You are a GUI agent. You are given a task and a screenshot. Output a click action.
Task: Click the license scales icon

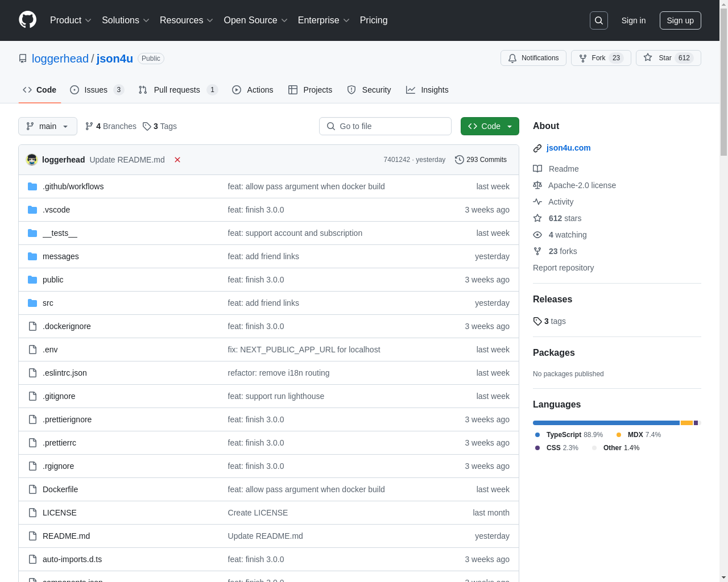[537, 185]
